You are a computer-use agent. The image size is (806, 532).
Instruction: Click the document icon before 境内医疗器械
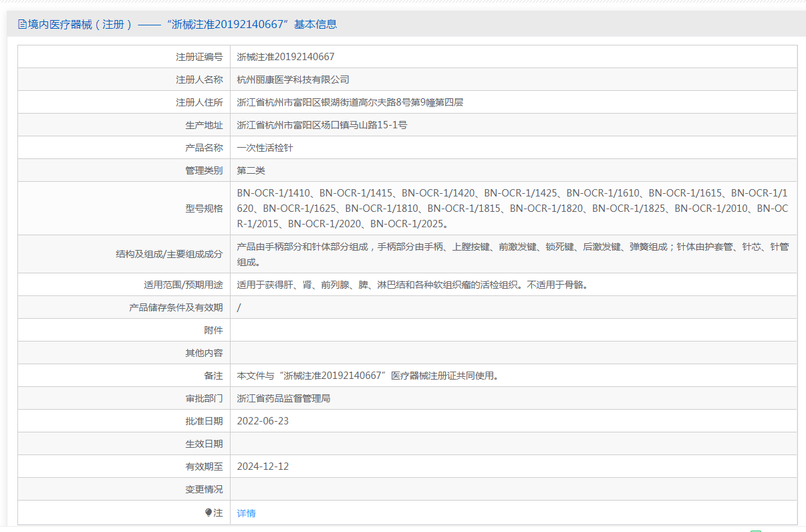[23, 25]
